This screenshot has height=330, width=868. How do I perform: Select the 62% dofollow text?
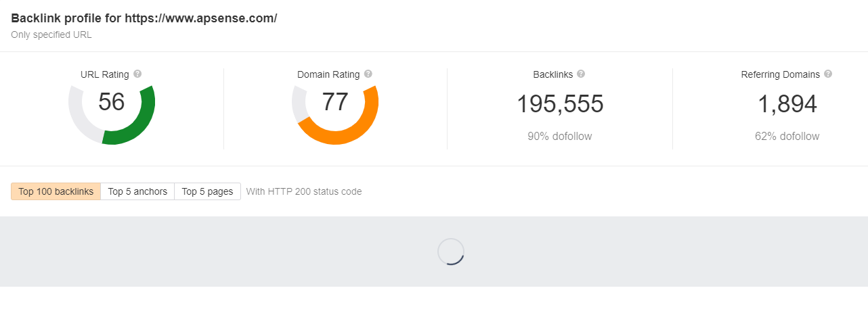787,137
